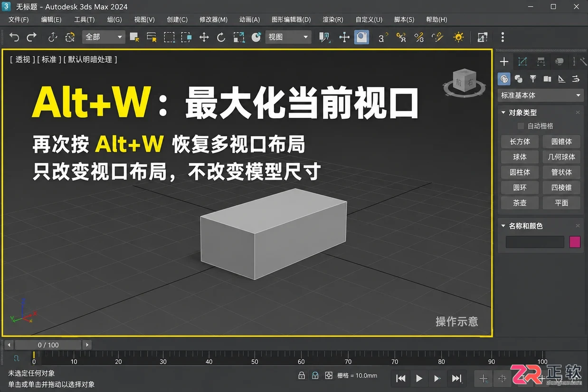Image resolution: width=588 pixels, height=392 pixels.
Task: Select the Space Warps category icon
Action: tap(576, 78)
